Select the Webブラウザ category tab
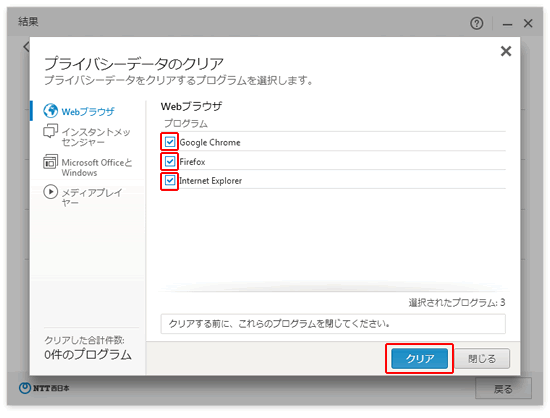 point(88,112)
